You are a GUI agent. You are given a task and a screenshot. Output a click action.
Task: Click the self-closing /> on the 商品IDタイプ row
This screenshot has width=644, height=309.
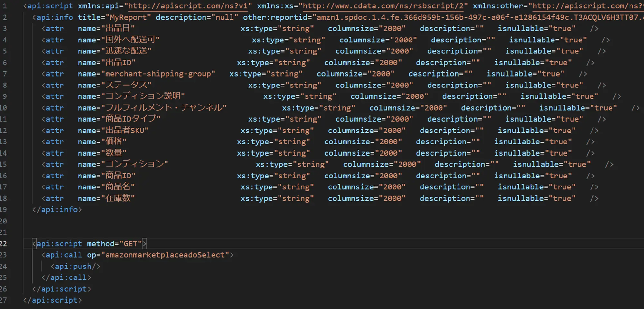point(602,119)
